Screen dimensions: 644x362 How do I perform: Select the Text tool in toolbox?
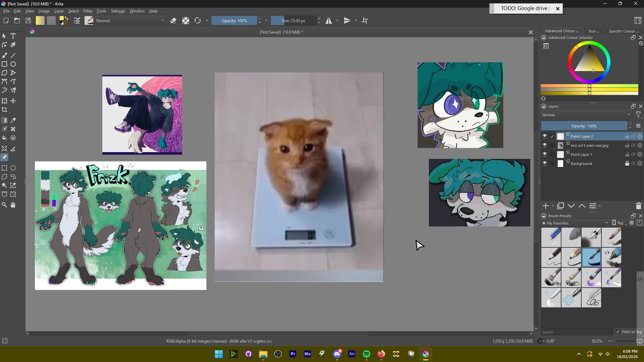[x=13, y=36]
